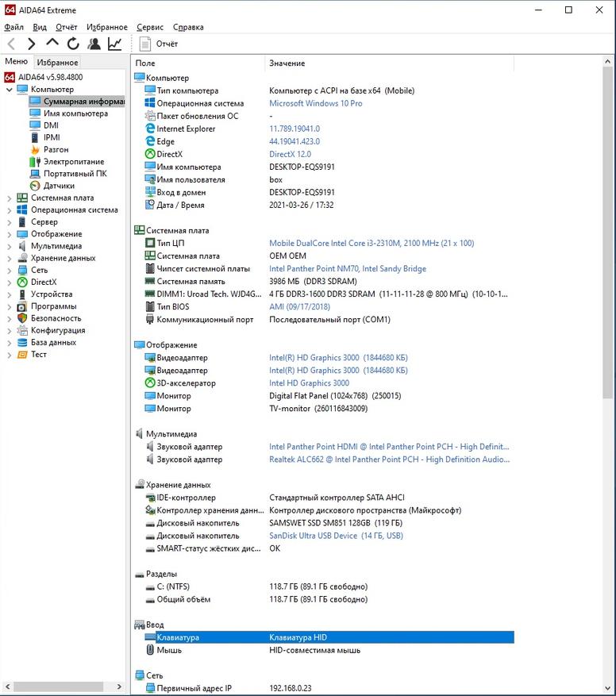The image size is (616, 696).
Task: Open the Избранное menu in the menu bar
Action: pyautogui.click(x=107, y=27)
